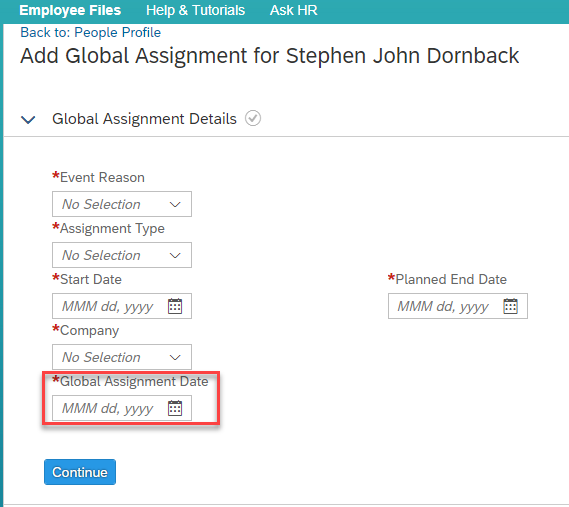The height and width of the screenshot is (507, 569).
Task: Open the Start Date calendar picker icon
Action: click(x=175, y=306)
